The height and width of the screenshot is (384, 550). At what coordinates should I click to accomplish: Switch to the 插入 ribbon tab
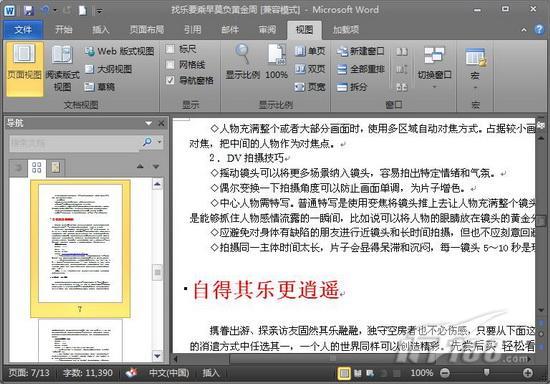(x=101, y=30)
